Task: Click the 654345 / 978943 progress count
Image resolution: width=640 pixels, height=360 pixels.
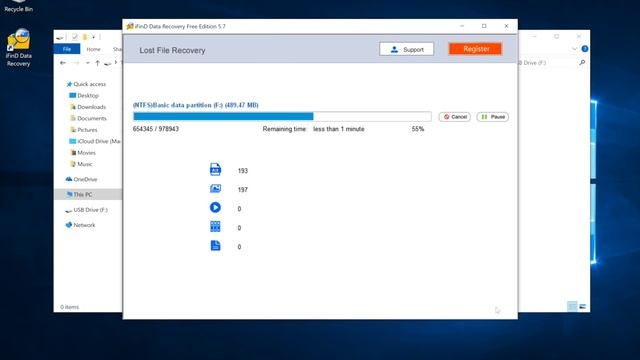Action: tap(156, 129)
